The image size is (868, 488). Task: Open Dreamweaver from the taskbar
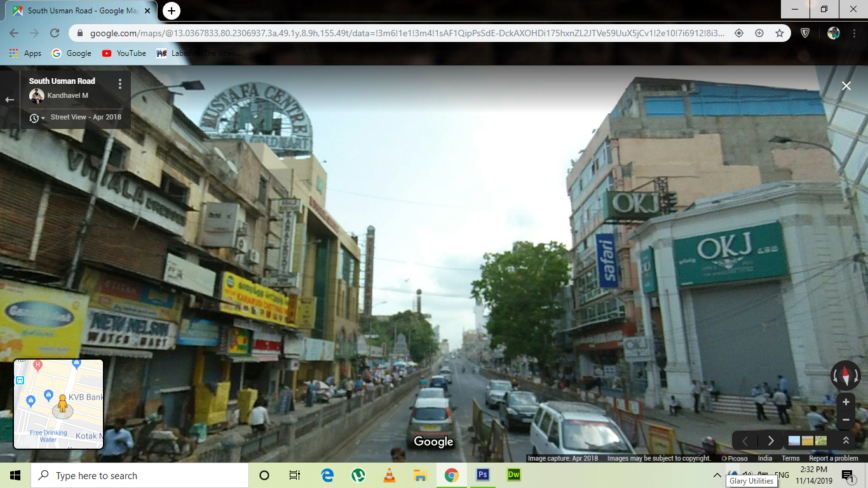(514, 475)
